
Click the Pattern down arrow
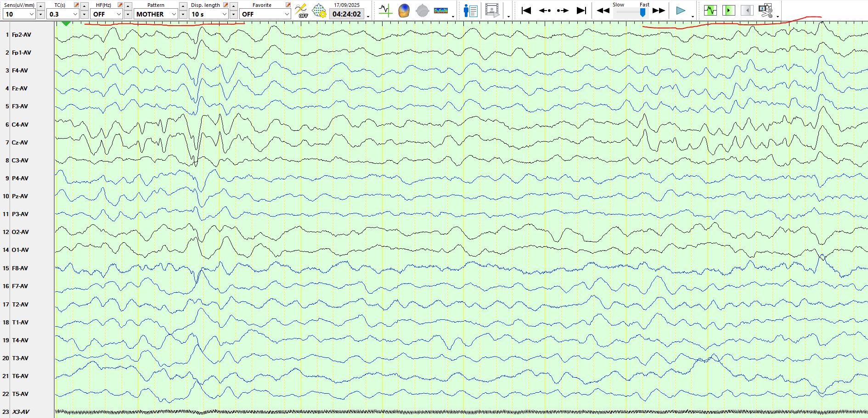point(183,14)
